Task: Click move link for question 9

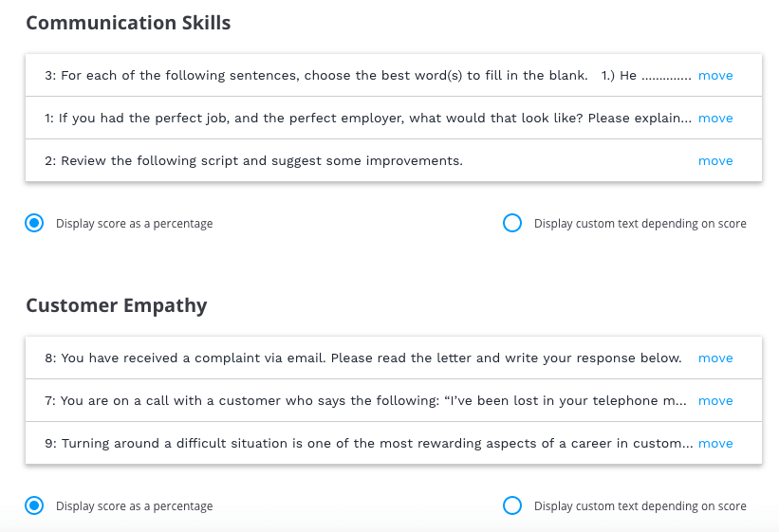Action: (x=715, y=444)
